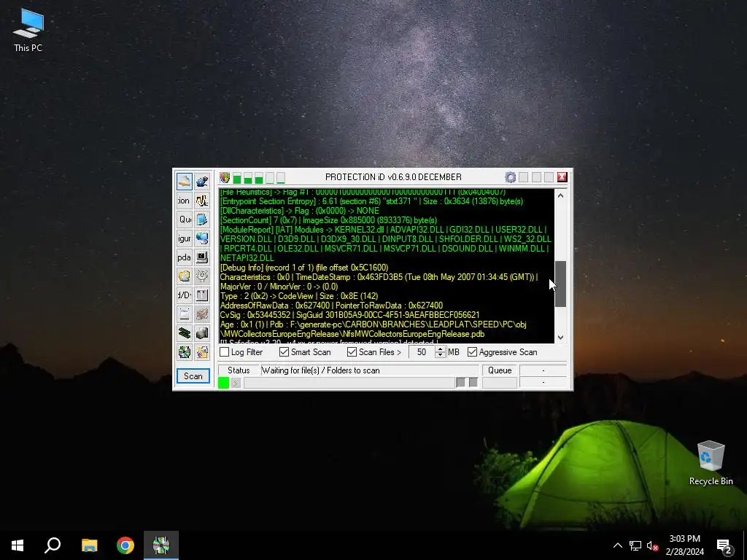Click the log scrollbar thumb
Image resolution: width=747 pixels, height=560 pixels.
coord(561,284)
